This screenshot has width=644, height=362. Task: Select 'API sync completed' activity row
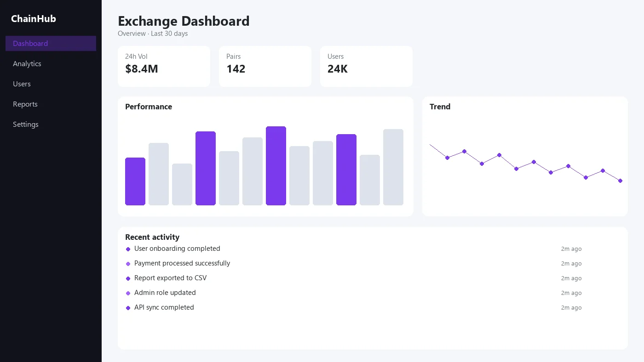353,307
